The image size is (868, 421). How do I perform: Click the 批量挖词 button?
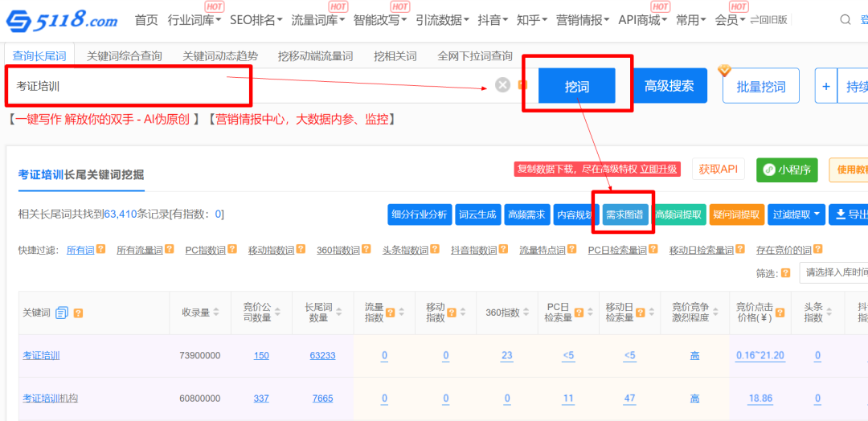click(761, 86)
